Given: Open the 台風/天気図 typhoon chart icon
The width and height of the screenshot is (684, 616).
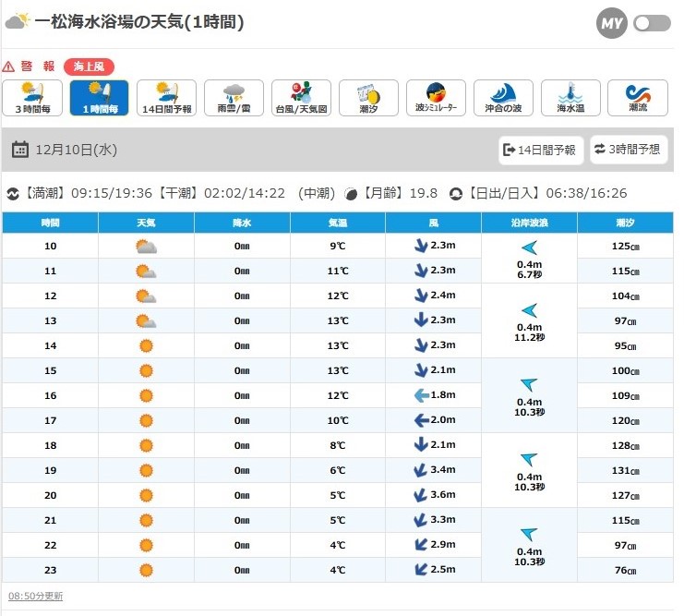Looking at the screenshot, I should point(302,98).
